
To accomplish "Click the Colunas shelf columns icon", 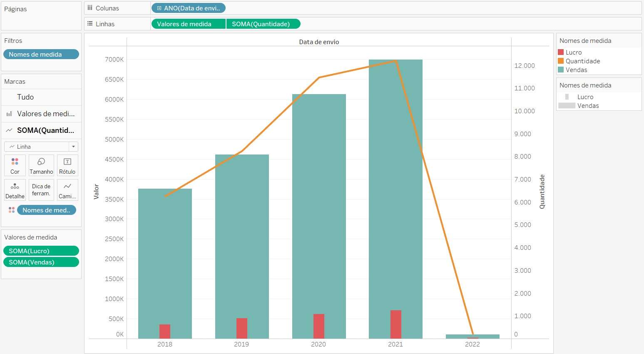I will click(90, 8).
